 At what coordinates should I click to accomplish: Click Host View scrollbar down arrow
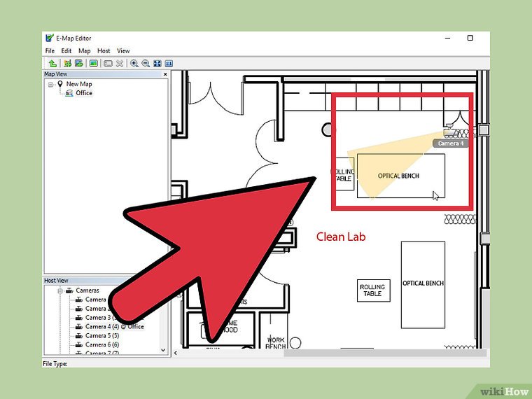click(164, 349)
